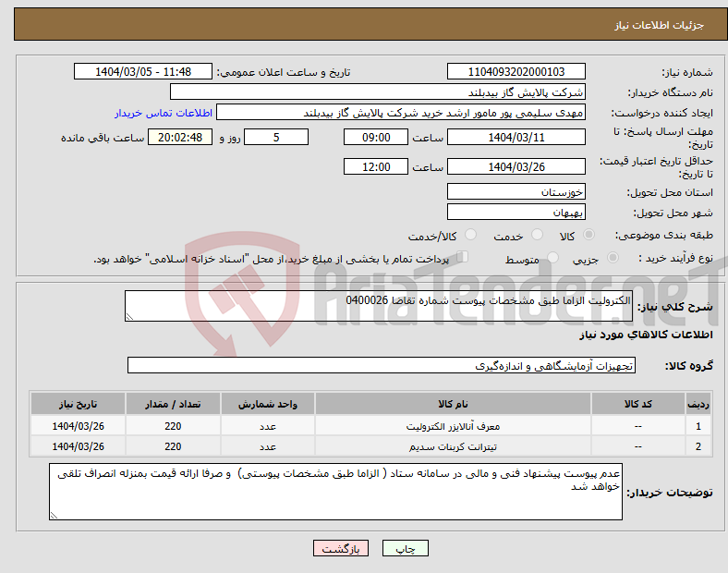Viewport: 728px width, 573px height.
Task: Grab the resize handle of description textarea
Action: (129, 317)
